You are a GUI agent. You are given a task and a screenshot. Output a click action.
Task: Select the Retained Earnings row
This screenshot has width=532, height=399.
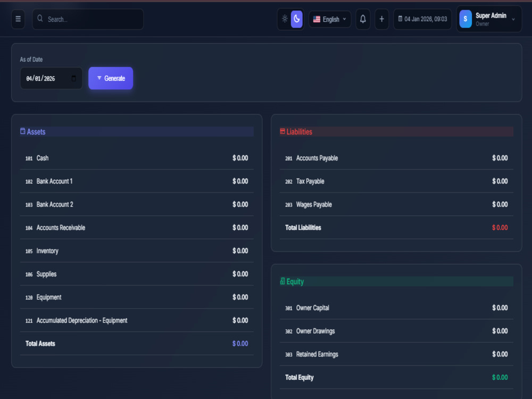click(396, 354)
